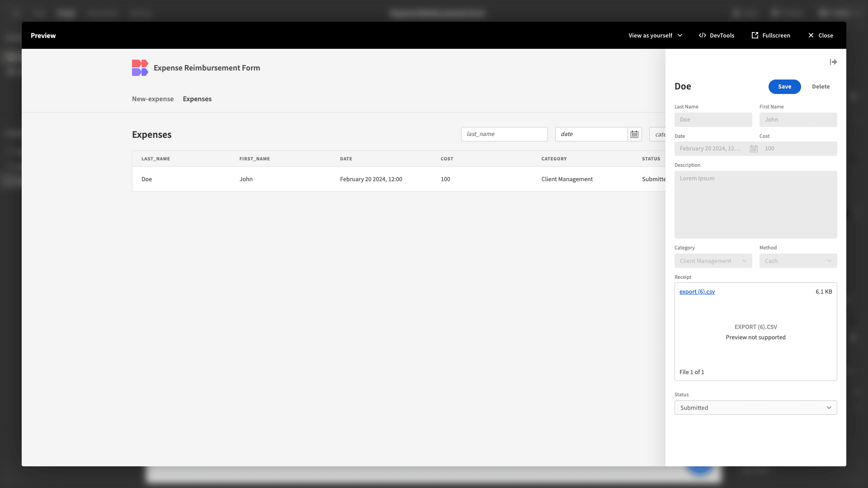Image resolution: width=868 pixels, height=488 pixels.
Task: Click the STATUS column header
Action: pyautogui.click(x=651, y=159)
